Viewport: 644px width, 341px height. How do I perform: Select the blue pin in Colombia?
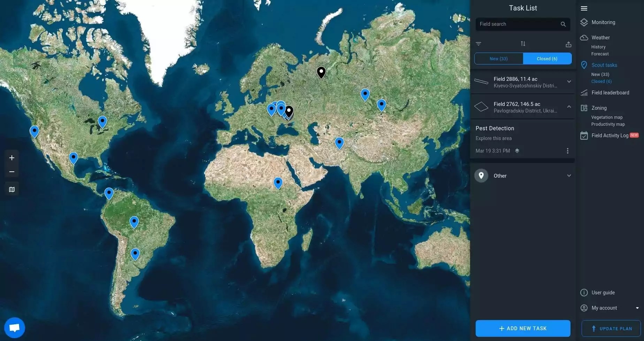point(109,193)
